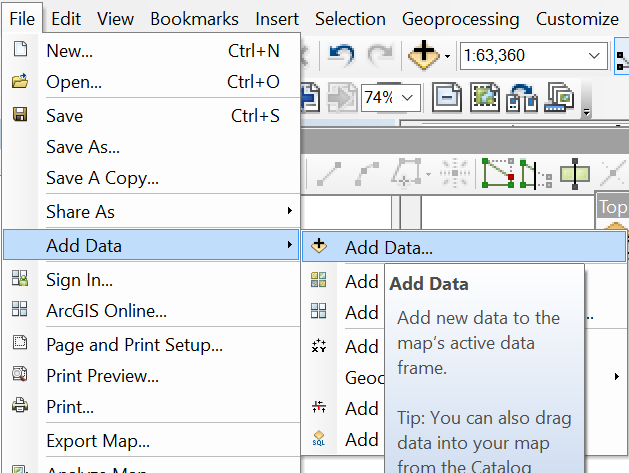Click the Print Preview magnifier icon

pos(20,374)
